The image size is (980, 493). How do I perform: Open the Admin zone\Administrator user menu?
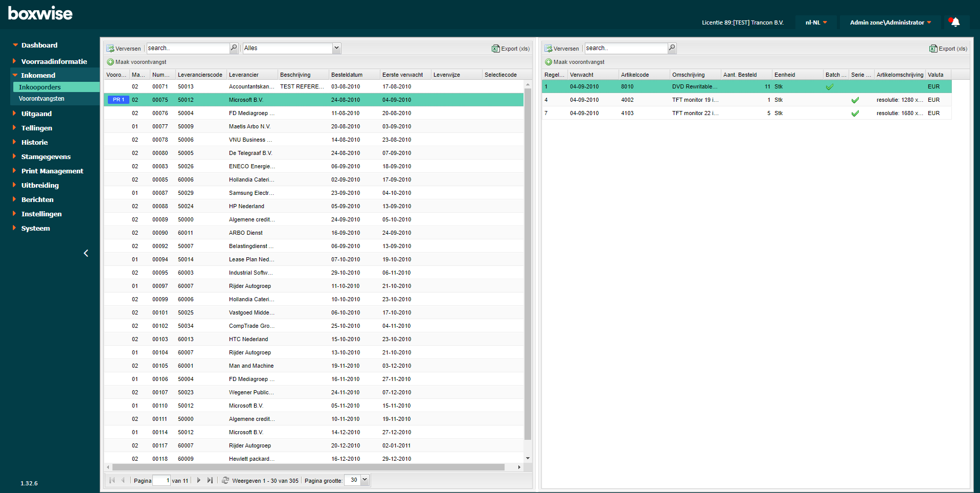(891, 23)
